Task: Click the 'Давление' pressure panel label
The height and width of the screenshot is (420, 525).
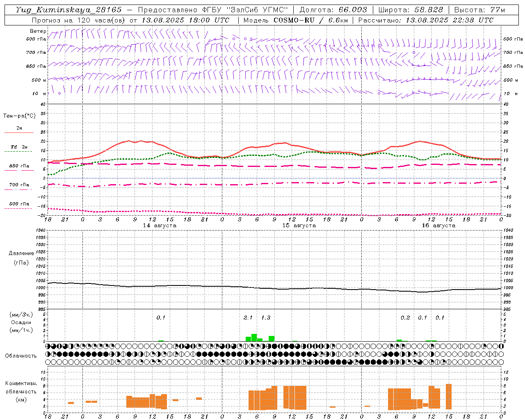Action: pos(21,253)
